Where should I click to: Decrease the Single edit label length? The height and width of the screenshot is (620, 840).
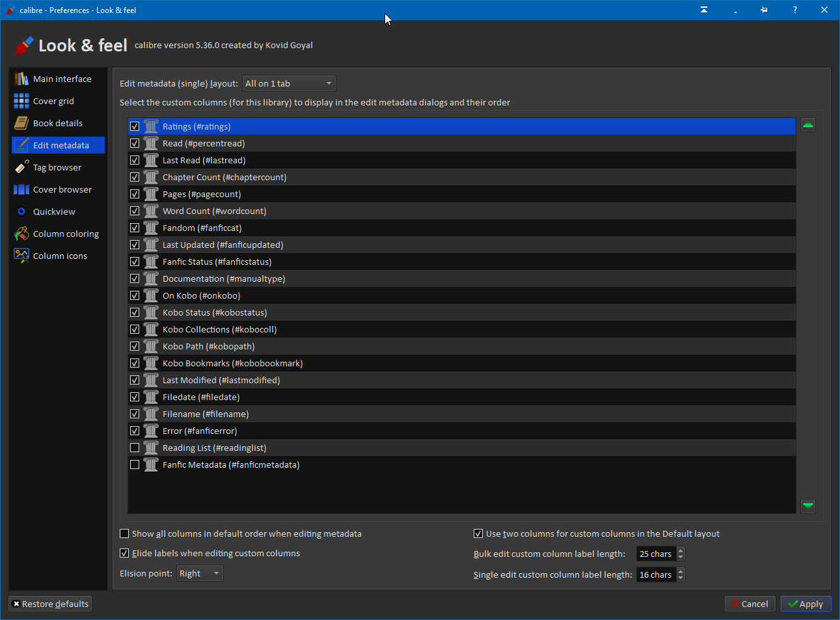[681, 578]
